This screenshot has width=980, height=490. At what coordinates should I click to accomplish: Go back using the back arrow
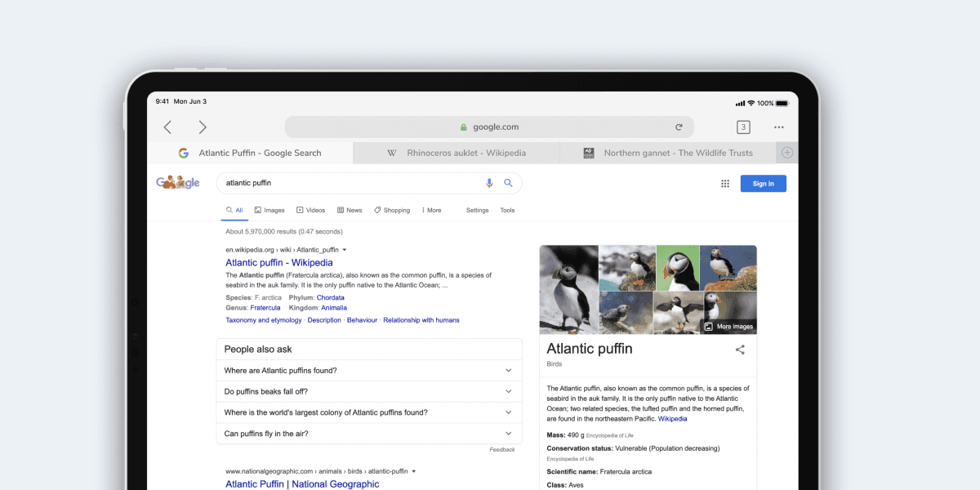point(167,127)
